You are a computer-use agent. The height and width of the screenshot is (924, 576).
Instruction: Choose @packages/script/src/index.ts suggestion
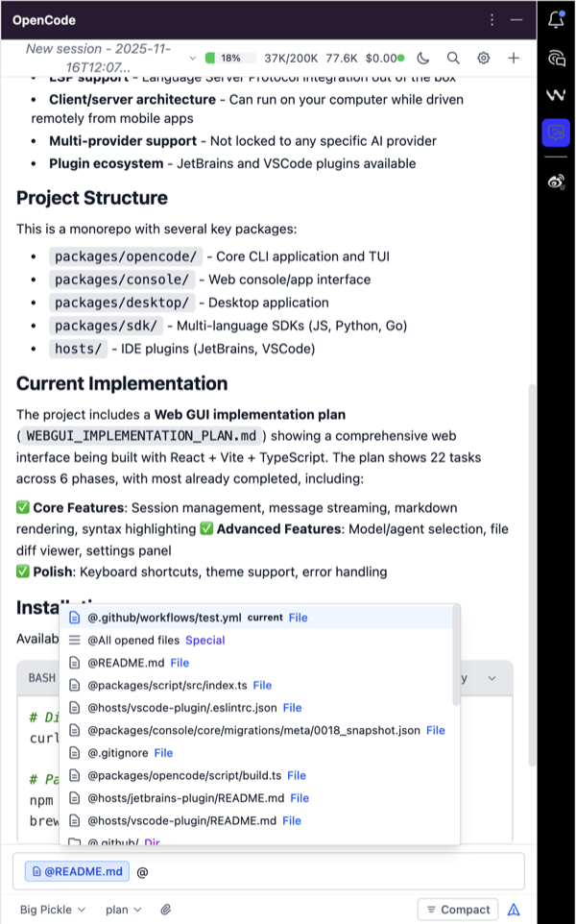tap(259, 686)
